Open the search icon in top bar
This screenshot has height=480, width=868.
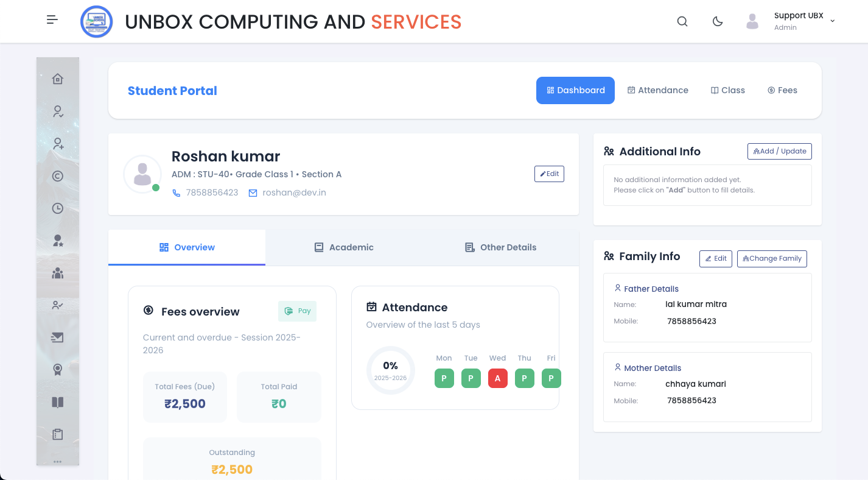(682, 21)
